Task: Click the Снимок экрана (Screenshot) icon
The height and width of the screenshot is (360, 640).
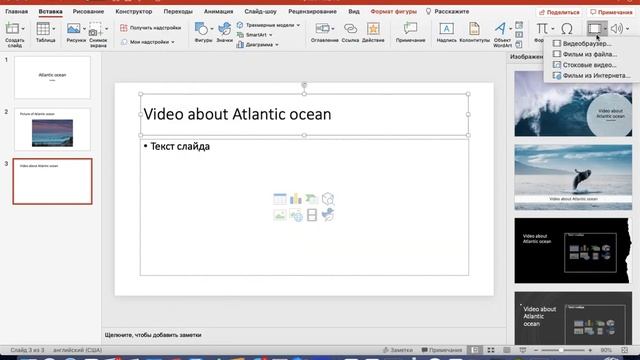Action: (96, 29)
